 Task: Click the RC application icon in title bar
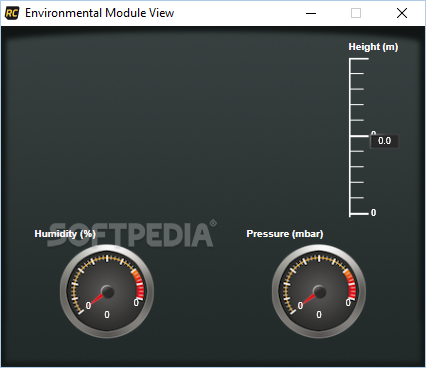pos(12,13)
